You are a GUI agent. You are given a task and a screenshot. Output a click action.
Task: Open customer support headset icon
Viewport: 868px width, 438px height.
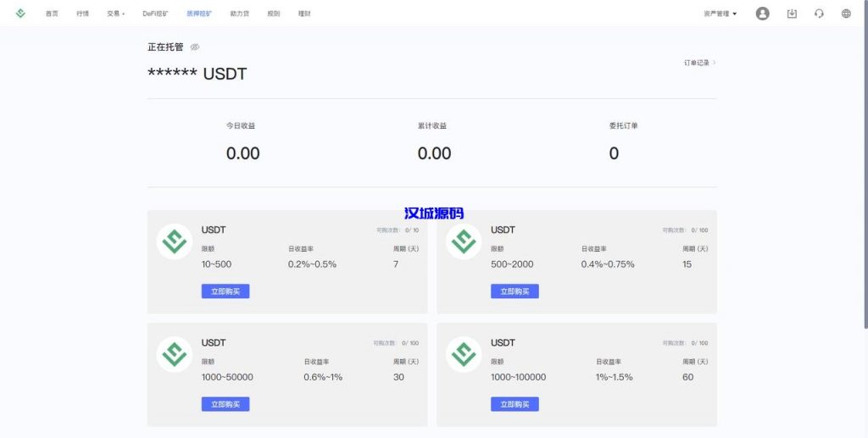pyautogui.click(x=819, y=14)
